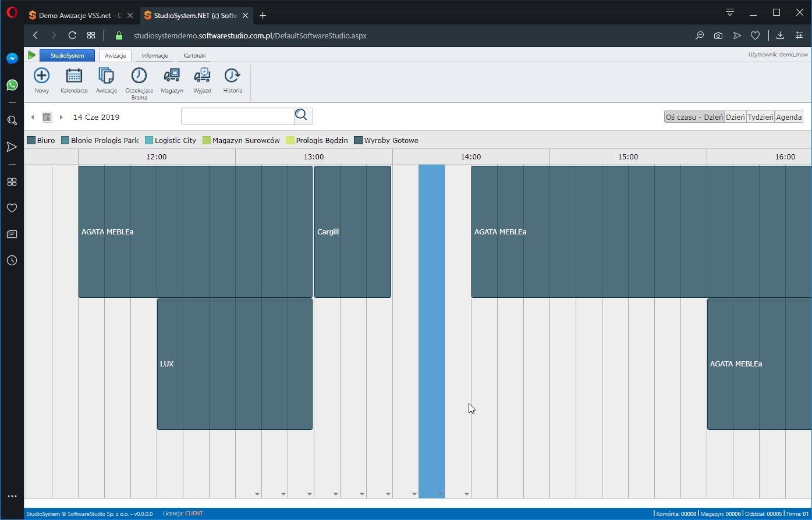Image resolution: width=812 pixels, height=520 pixels.
Task: Click the 15:00 time header
Action: [x=628, y=156]
